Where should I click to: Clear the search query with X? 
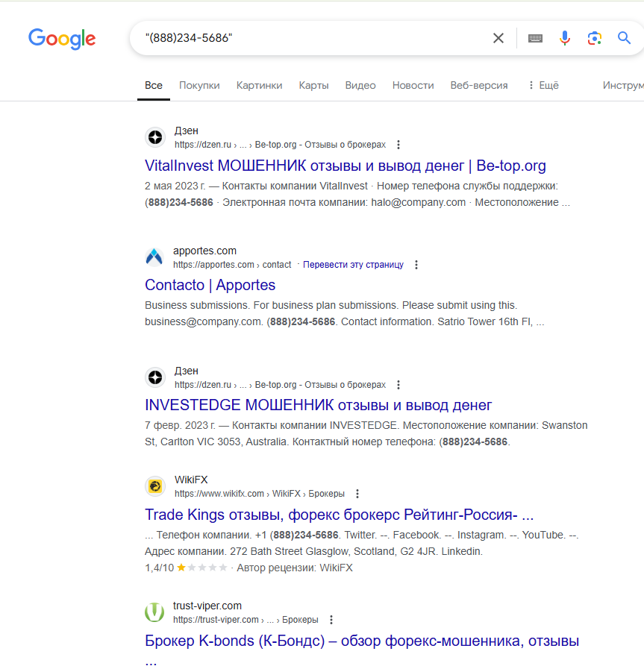[498, 38]
